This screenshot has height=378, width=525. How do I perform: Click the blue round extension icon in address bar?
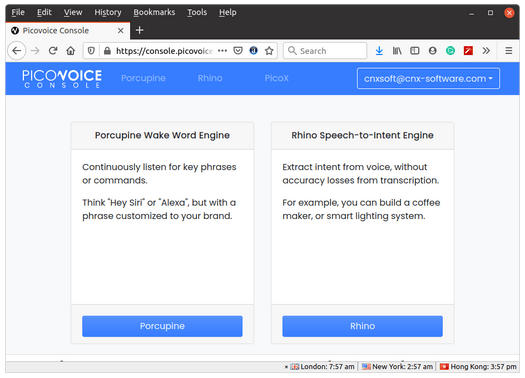(253, 51)
